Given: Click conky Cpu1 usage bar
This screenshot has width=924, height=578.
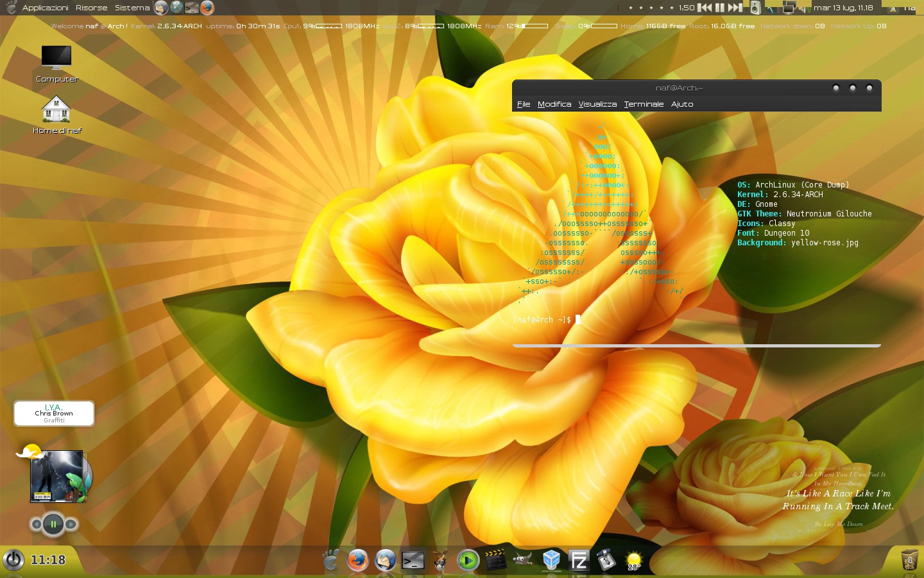Looking at the screenshot, I should [329, 26].
